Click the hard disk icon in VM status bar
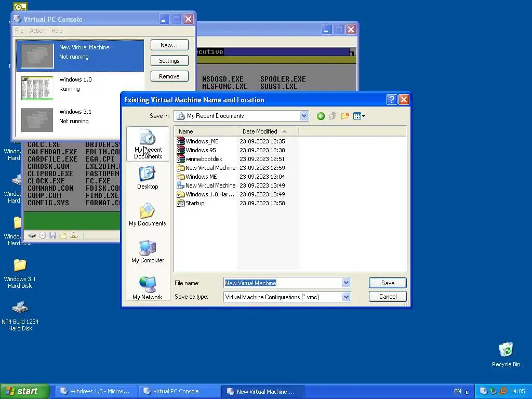This screenshot has height=399, width=532. [32, 235]
